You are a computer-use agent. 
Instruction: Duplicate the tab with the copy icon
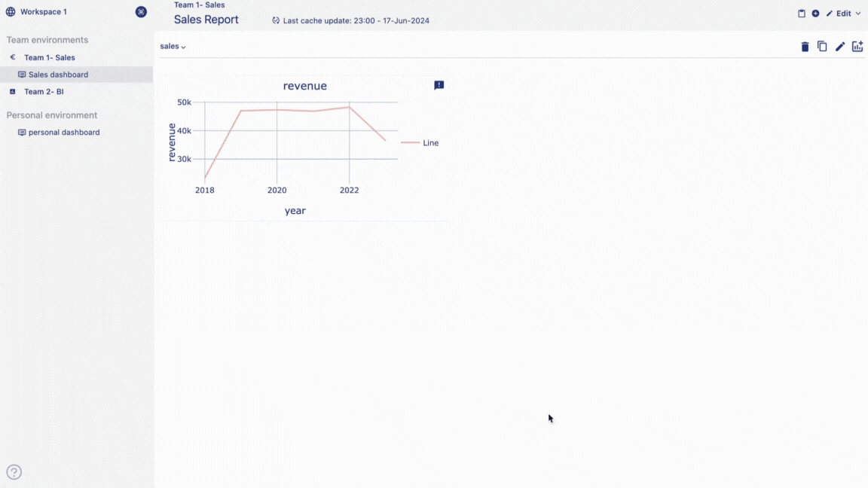point(822,47)
